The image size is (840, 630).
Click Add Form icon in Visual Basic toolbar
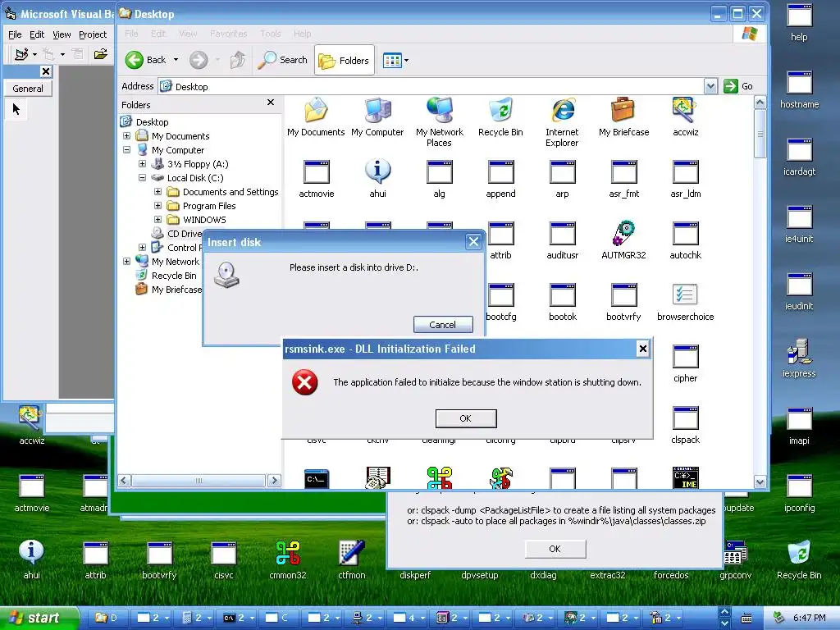click(48, 54)
